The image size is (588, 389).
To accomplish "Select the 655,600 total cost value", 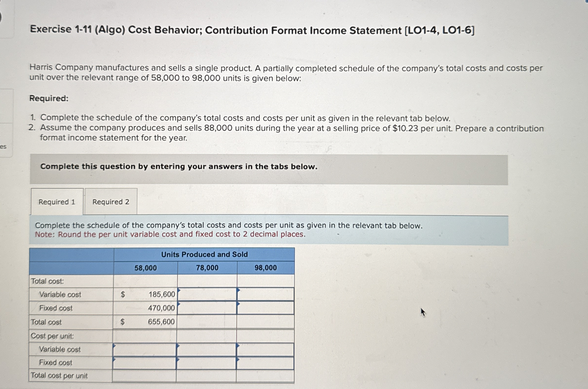I will 161,322.
